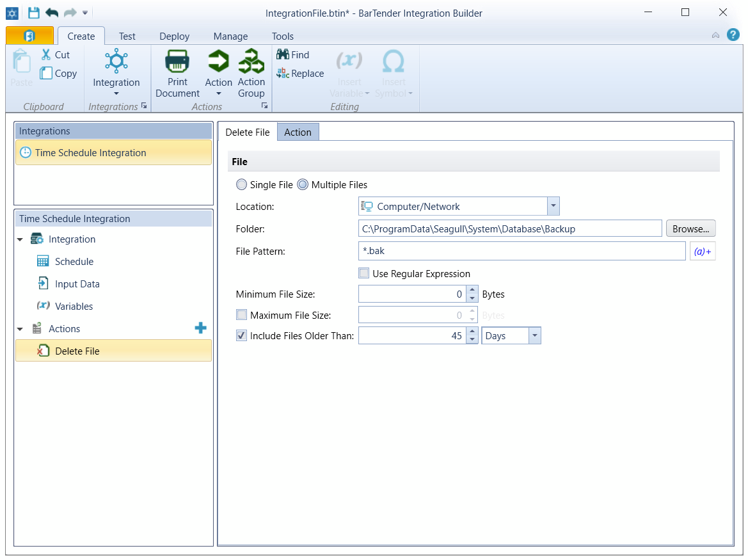Open the quick access toolbar customize arrow
Viewport: 748px width, 560px height.
(85, 13)
